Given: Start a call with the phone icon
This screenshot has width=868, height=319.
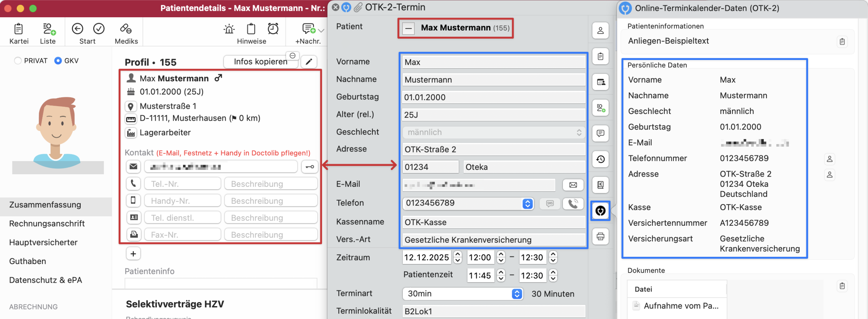Looking at the screenshot, I should tap(573, 204).
